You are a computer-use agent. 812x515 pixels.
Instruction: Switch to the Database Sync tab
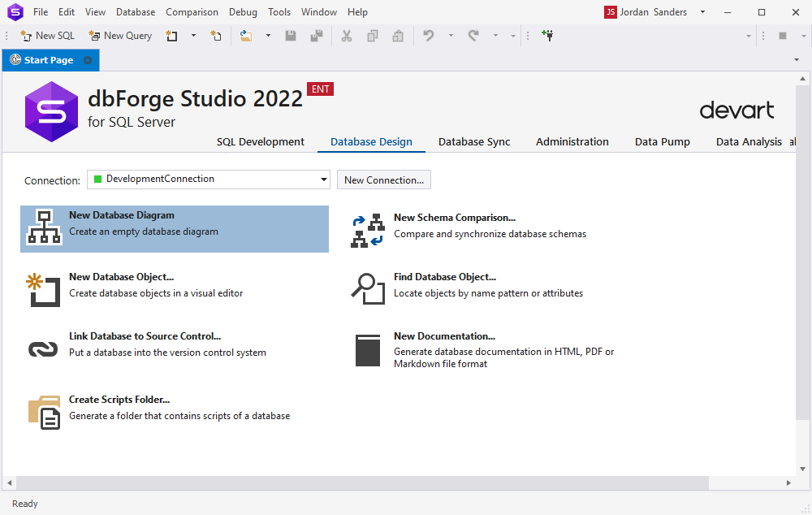pos(474,142)
